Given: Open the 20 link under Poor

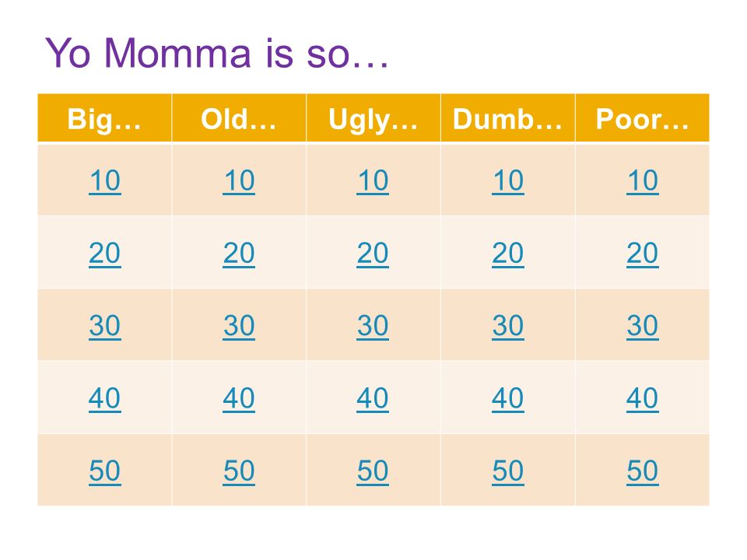Looking at the screenshot, I should click(x=643, y=254).
